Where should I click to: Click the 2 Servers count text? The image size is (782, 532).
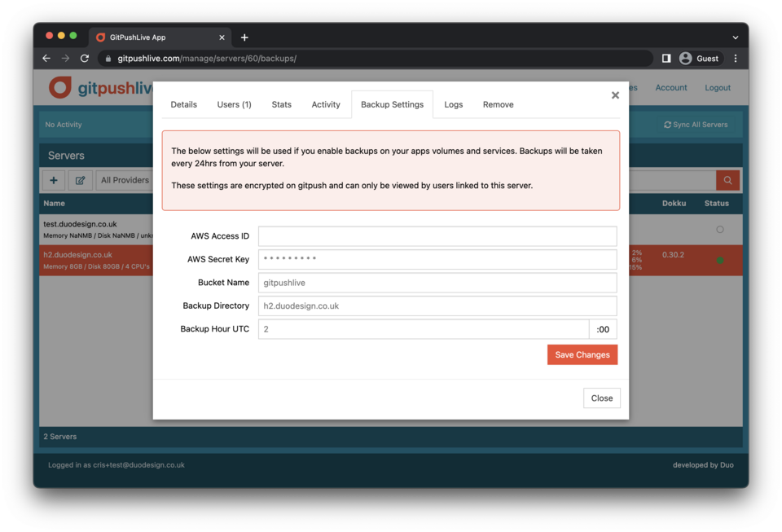tap(59, 436)
